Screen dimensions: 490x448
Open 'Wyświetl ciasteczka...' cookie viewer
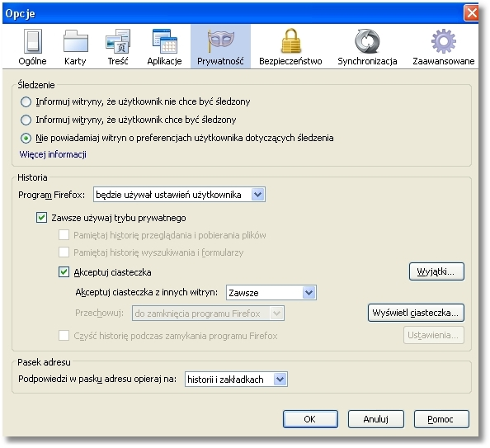point(416,313)
